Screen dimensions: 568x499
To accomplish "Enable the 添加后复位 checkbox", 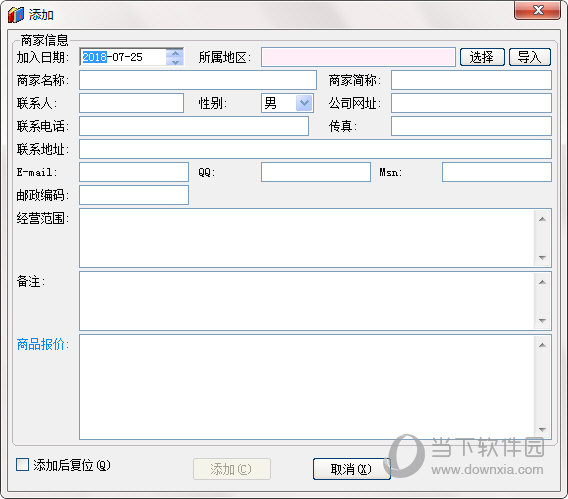I will tap(22, 465).
